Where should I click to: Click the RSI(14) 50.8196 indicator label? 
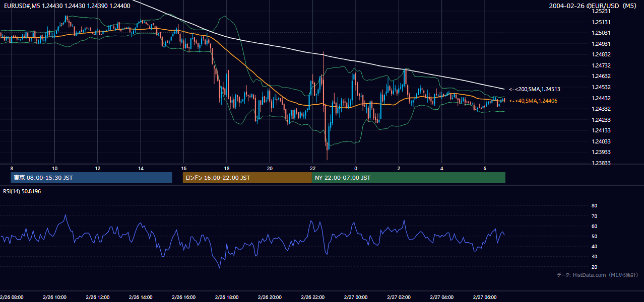pyautogui.click(x=22, y=191)
